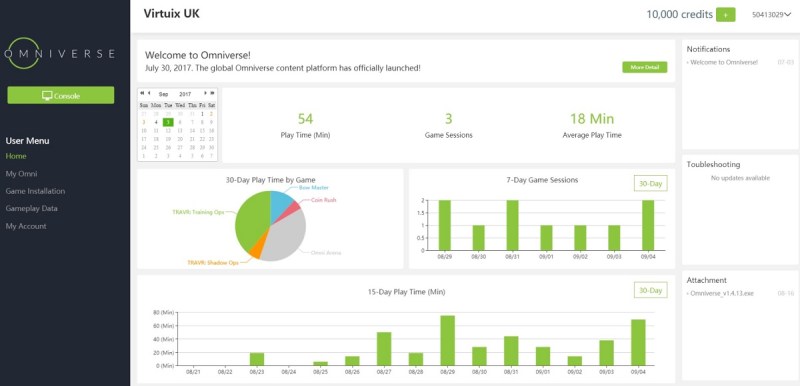This screenshot has height=386, width=800.
Task: Click the Omniverse logo
Action: tap(59, 54)
